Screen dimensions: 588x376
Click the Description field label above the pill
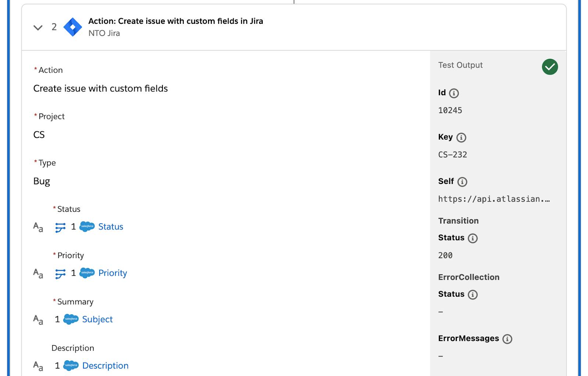[73, 348]
